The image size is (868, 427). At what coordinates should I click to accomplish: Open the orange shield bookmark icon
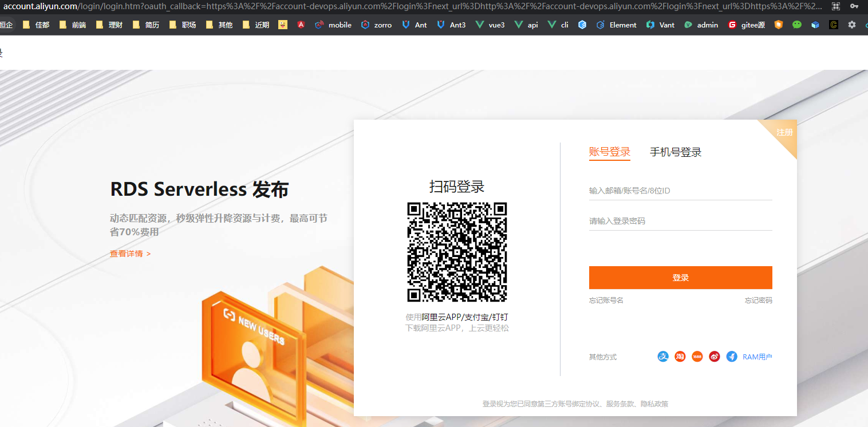pyautogui.click(x=779, y=25)
